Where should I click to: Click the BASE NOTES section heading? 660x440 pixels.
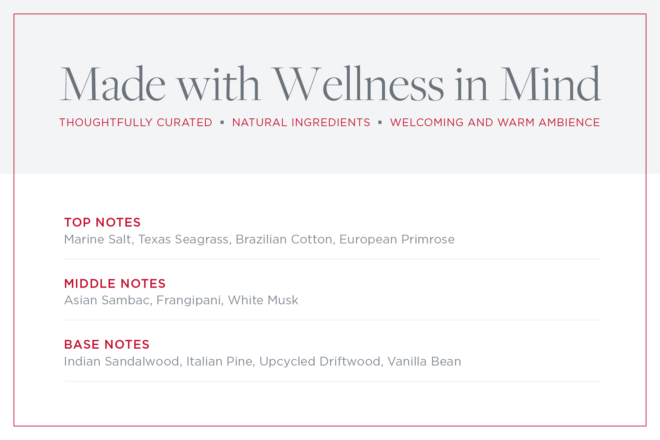106,344
